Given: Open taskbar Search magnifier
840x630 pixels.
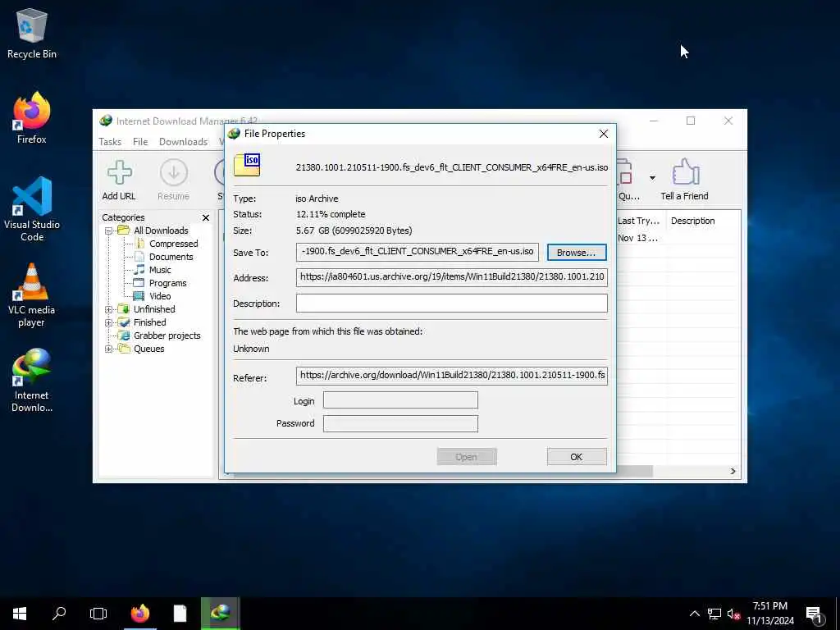Looking at the screenshot, I should [x=59, y=614].
